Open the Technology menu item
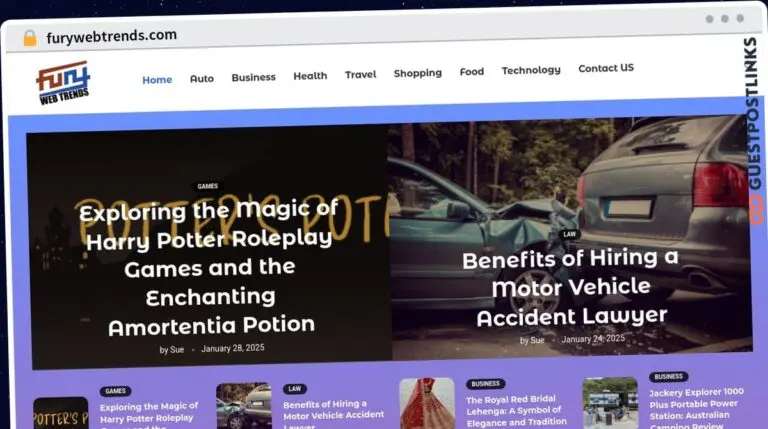 coord(531,71)
